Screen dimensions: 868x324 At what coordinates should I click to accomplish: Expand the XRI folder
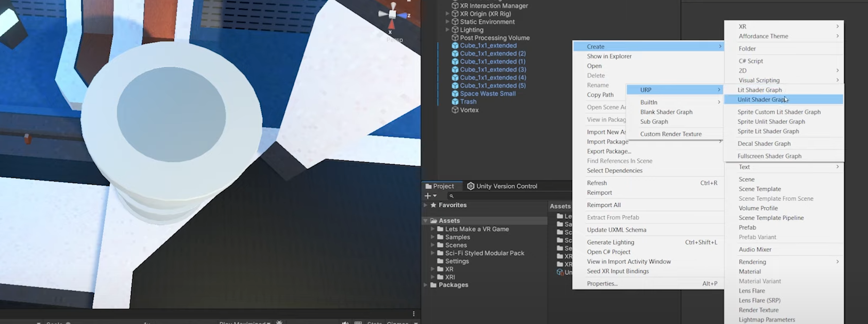coord(432,277)
